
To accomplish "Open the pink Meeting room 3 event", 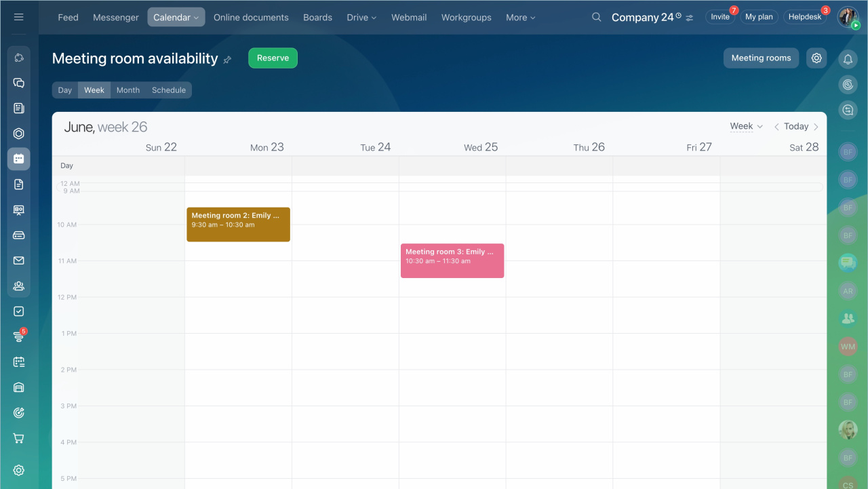I will tap(452, 261).
